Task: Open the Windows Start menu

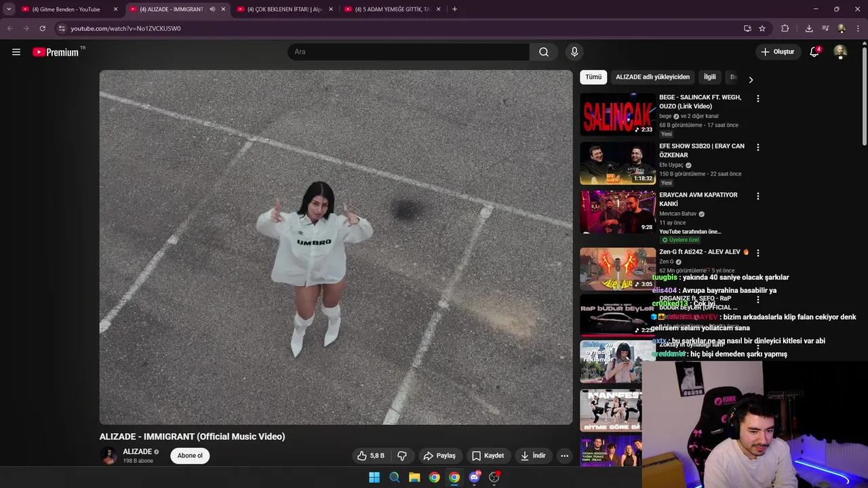Action: click(374, 477)
